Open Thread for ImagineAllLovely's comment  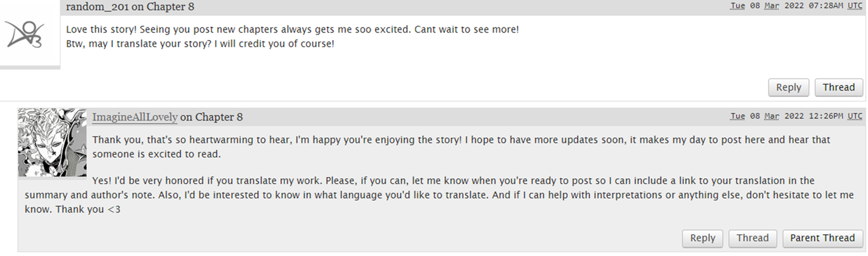[752, 238]
